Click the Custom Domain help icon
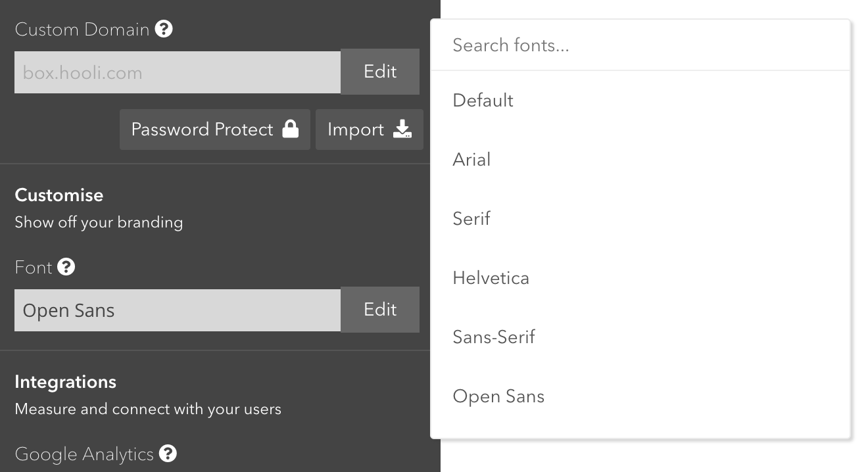The width and height of the screenshot is (868, 472). [164, 29]
